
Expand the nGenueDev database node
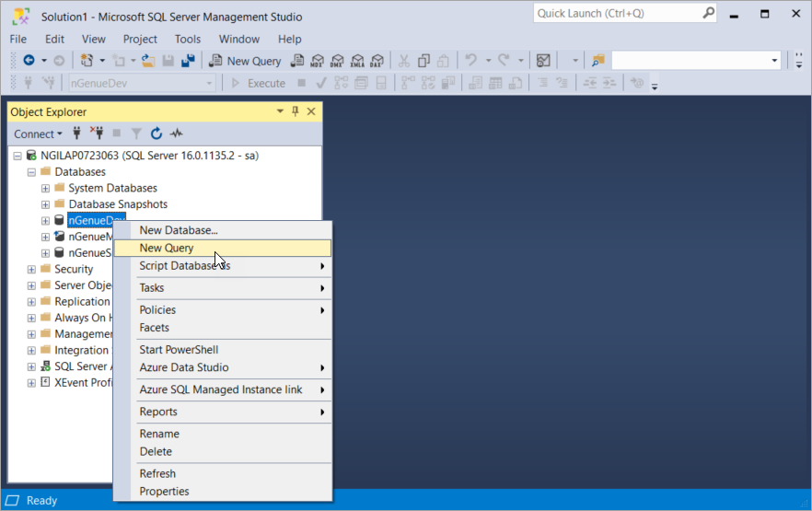[x=46, y=221]
